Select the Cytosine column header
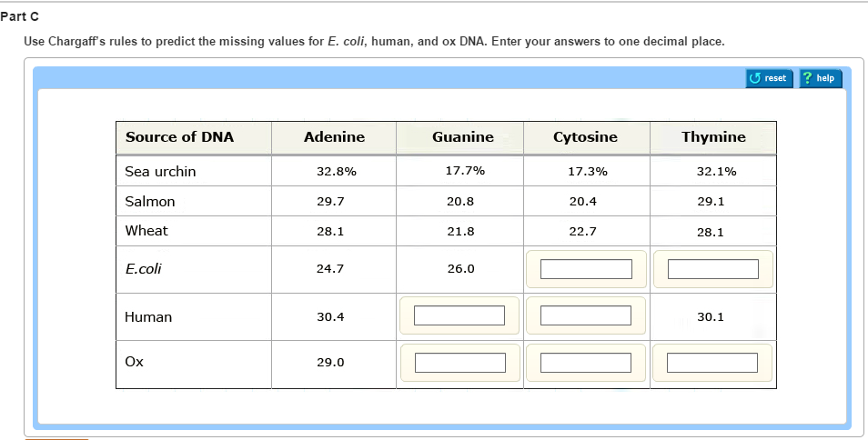The height and width of the screenshot is (440, 868). [585, 137]
